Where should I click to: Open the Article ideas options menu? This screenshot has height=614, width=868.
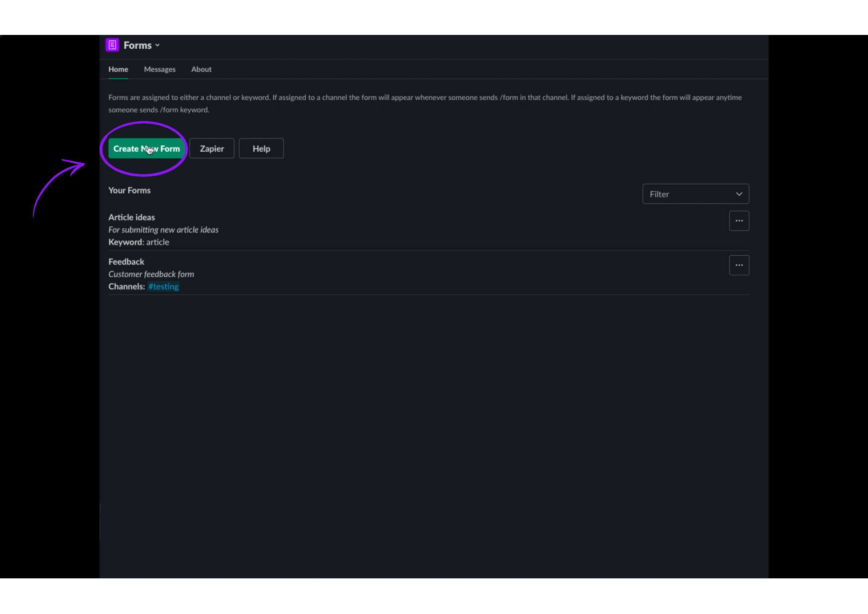click(x=739, y=220)
